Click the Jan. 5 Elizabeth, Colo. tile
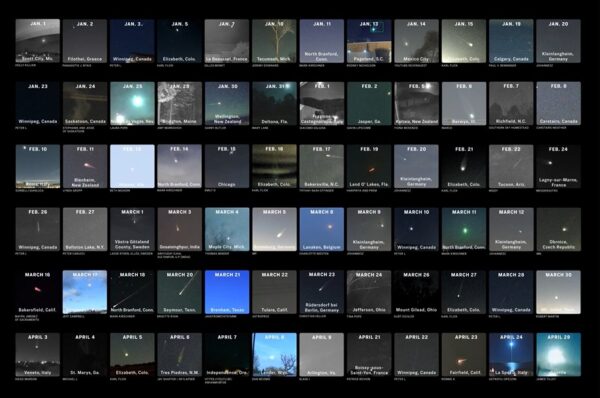 179,41
